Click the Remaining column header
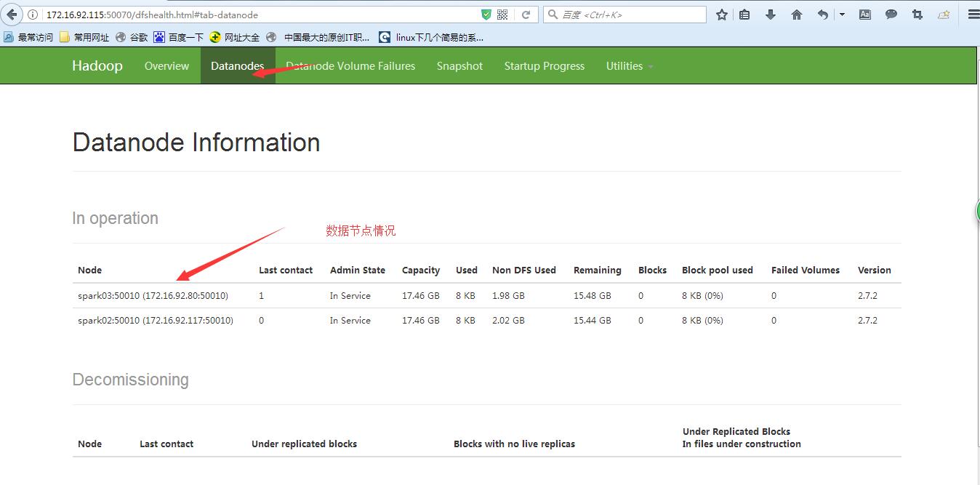 click(598, 270)
